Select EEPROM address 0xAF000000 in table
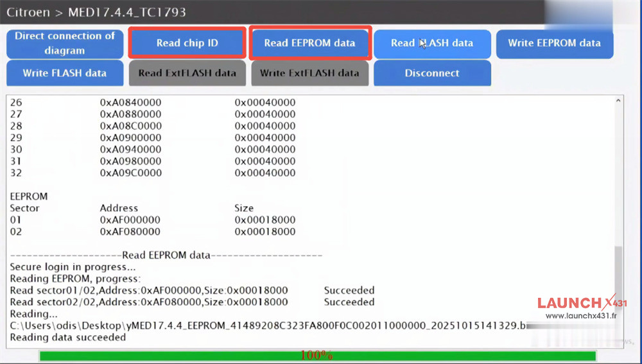Screen dimensions: 642x364 point(130,220)
